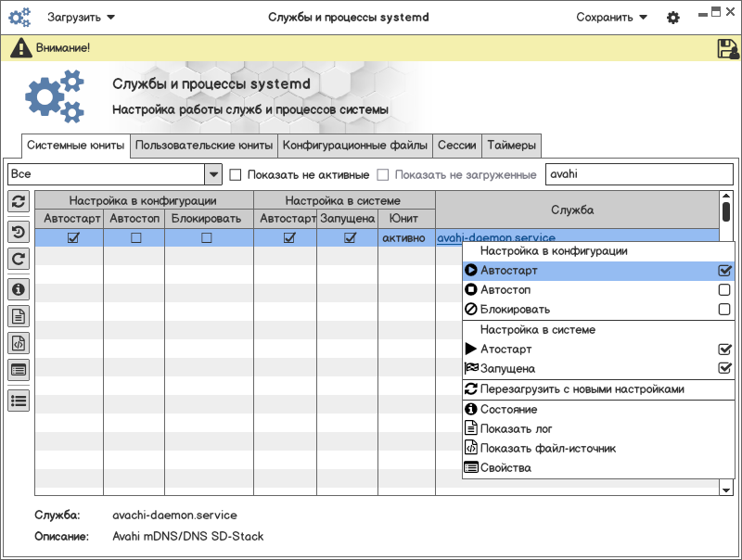This screenshot has width=742, height=560.
Task: Click the scrollbar down arrow of table
Action: pos(726,489)
